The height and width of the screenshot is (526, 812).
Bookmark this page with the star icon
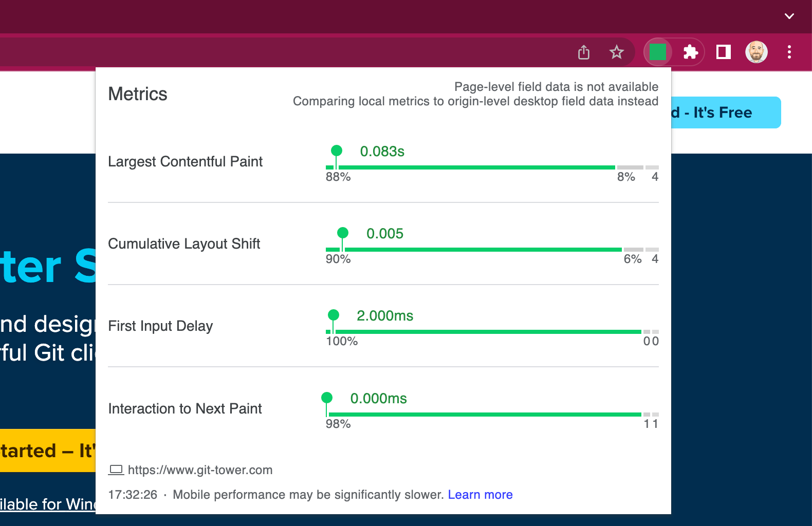coord(616,52)
